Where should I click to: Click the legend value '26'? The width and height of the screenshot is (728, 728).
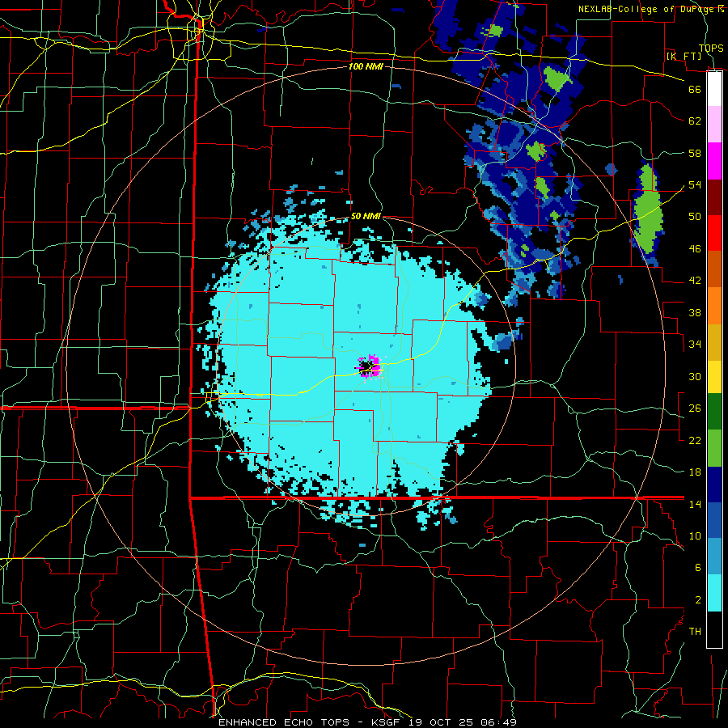695,408
